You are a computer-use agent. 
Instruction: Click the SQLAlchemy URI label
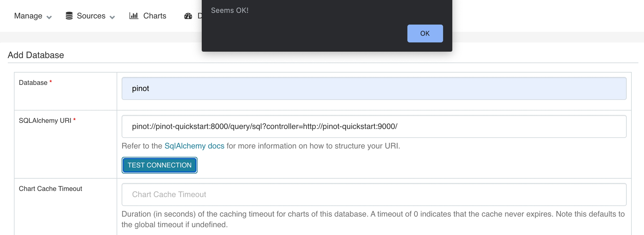coord(45,121)
